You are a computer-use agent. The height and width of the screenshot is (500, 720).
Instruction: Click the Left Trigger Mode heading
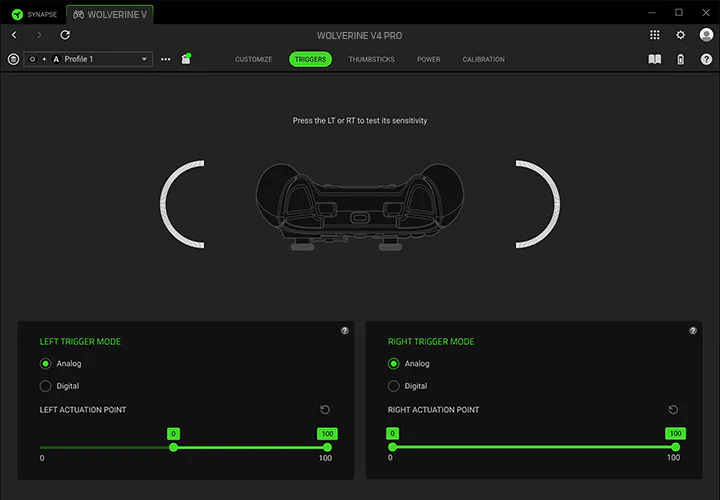coord(80,342)
